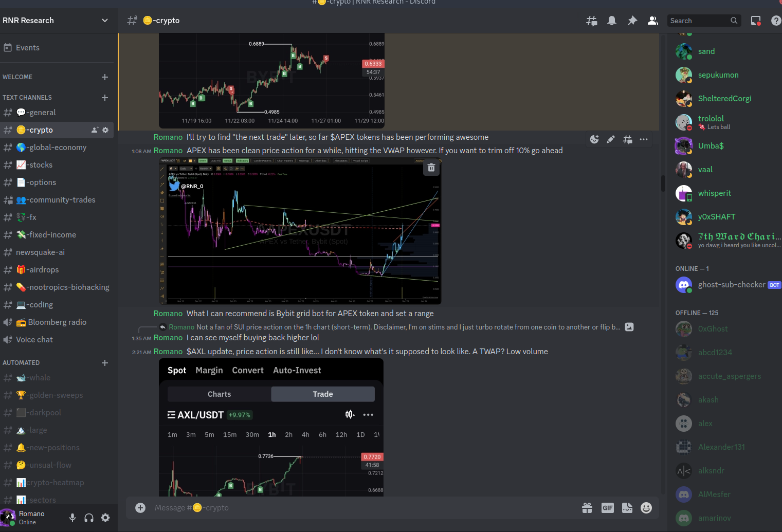
Task: Open the sticker picker
Action: [x=627, y=508]
